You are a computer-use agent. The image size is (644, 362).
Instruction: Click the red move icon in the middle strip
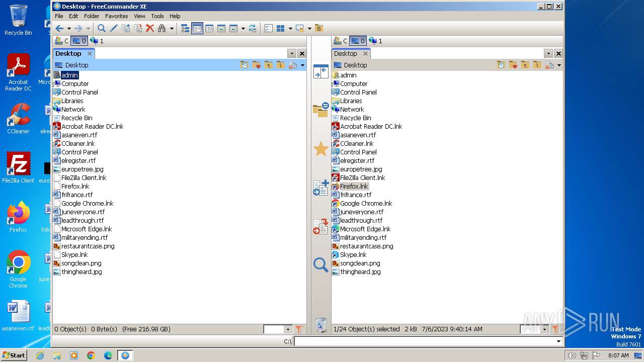point(320,226)
